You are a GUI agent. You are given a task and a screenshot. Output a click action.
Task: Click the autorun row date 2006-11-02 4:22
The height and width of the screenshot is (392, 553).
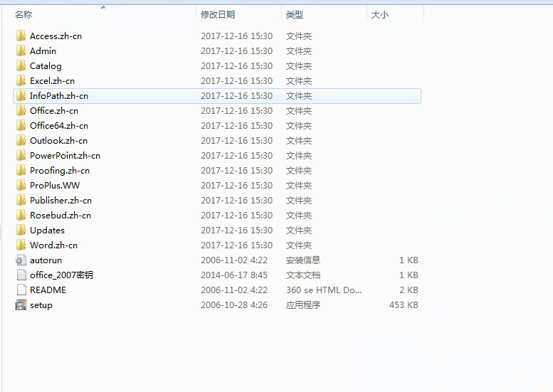pos(234,260)
